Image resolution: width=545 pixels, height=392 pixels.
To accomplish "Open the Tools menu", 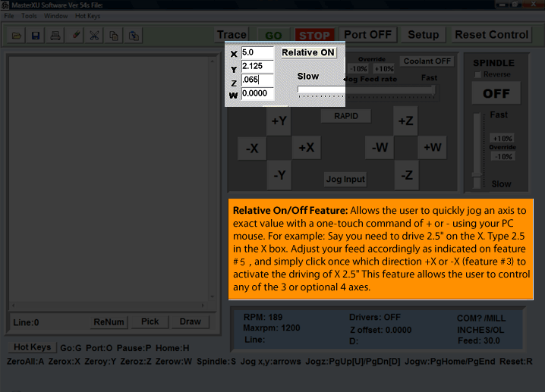I will (x=29, y=16).
